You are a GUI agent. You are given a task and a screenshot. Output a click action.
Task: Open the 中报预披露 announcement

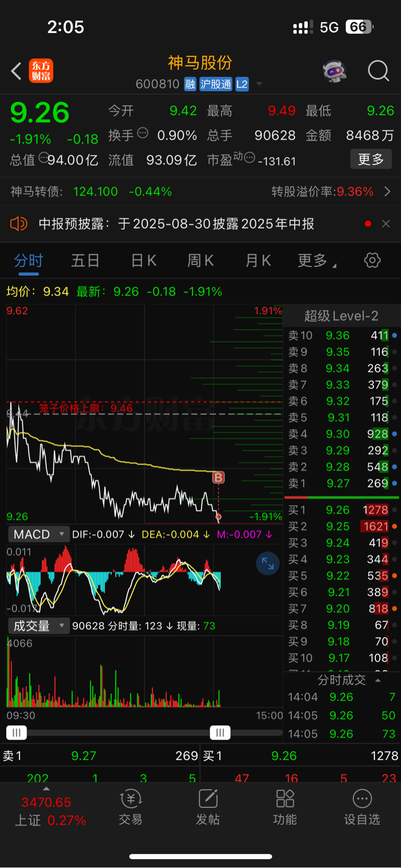click(x=176, y=224)
